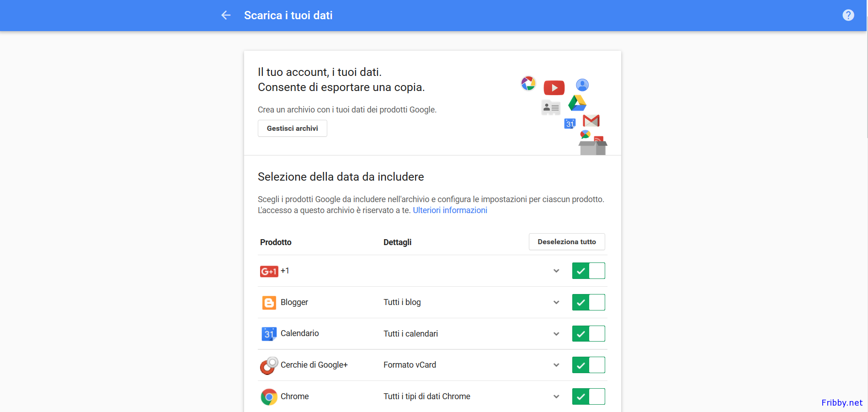Click the Google+ +1 product icon

pyautogui.click(x=269, y=271)
